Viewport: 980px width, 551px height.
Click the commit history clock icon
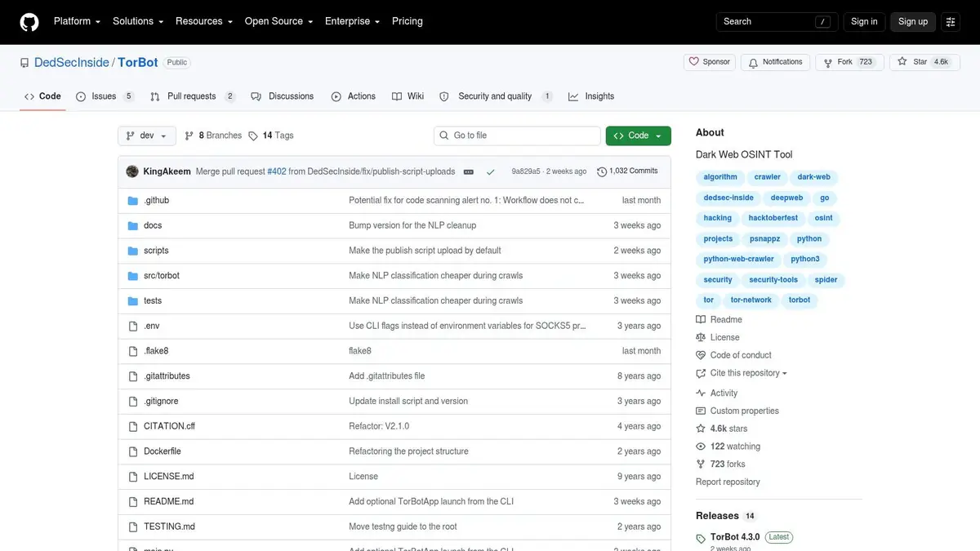click(602, 171)
